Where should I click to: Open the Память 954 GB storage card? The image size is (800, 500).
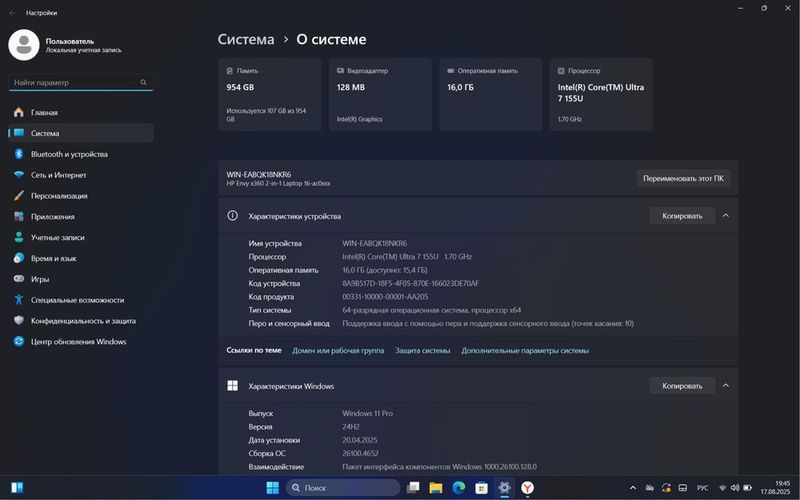(270, 95)
